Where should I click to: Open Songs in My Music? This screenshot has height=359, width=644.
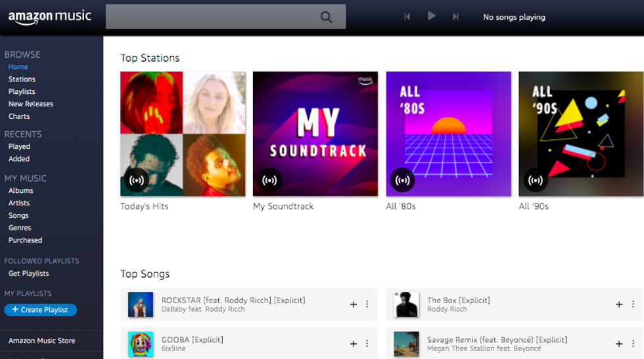pos(18,215)
